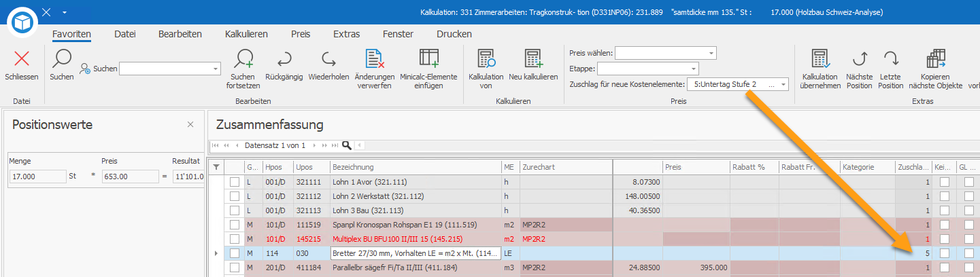The width and height of the screenshot is (980, 277).
Task: Click the Suchen fortsetzen icon
Action: [243, 58]
